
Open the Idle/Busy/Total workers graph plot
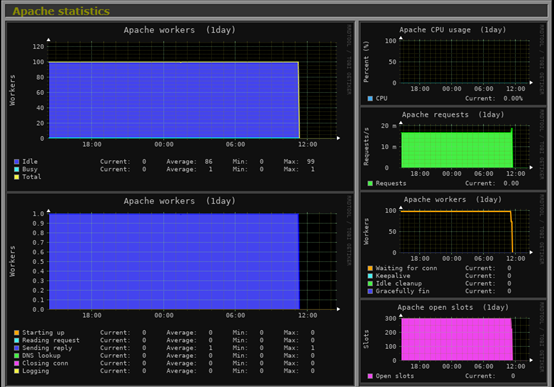193,90
